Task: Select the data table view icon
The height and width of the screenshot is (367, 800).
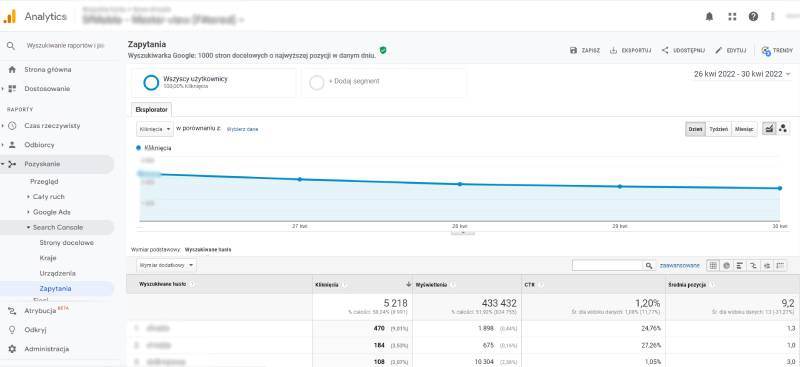Action: (x=713, y=265)
